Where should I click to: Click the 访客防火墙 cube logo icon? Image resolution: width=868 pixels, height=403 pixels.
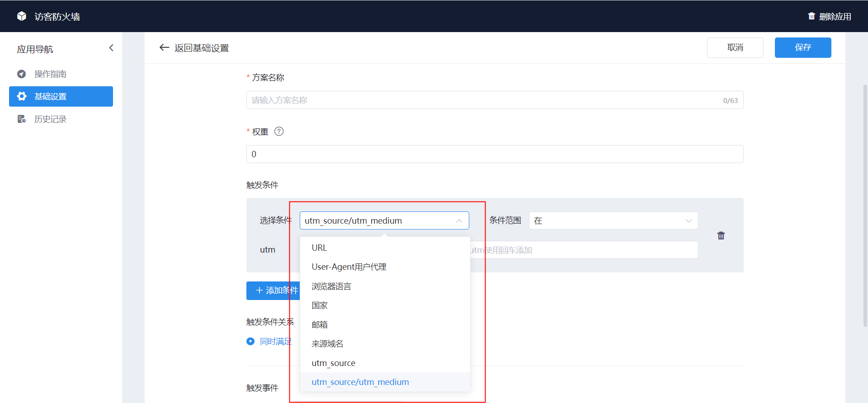[22, 16]
